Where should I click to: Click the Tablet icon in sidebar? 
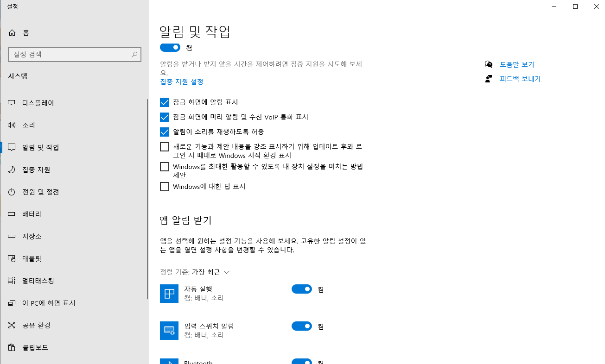coord(12,258)
